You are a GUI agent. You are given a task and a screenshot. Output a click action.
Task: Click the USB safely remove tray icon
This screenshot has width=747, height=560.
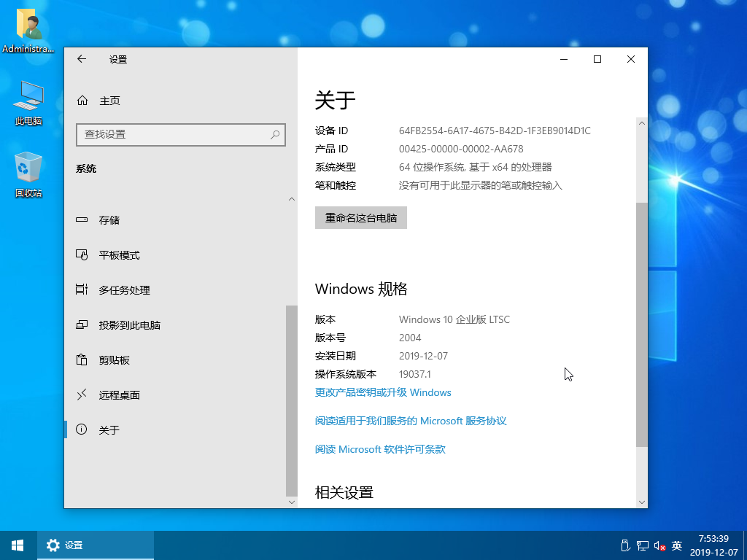pos(625,545)
